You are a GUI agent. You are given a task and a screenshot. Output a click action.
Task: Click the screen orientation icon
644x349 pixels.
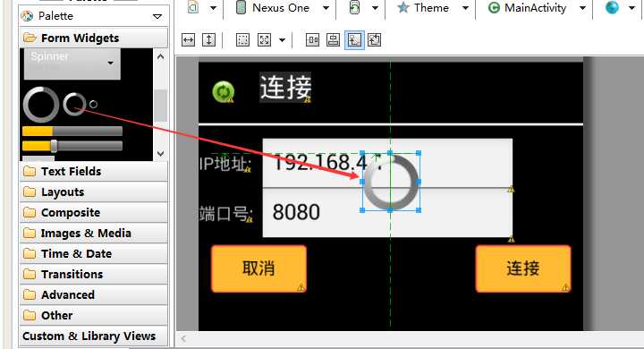pos(354,8)
